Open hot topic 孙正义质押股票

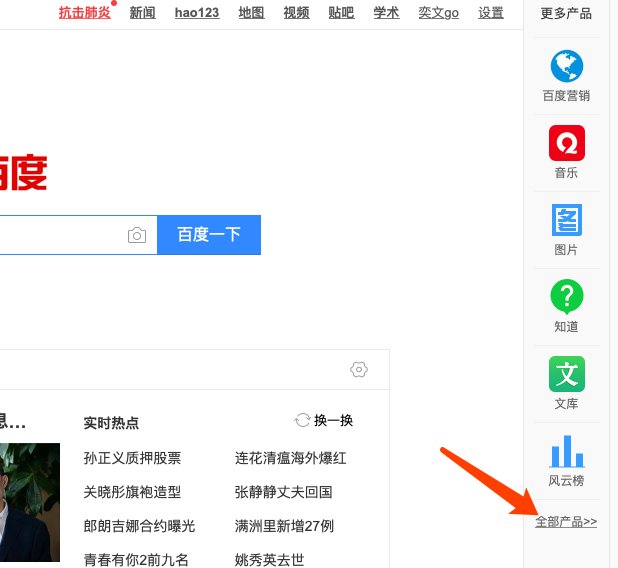pos(132,458)
